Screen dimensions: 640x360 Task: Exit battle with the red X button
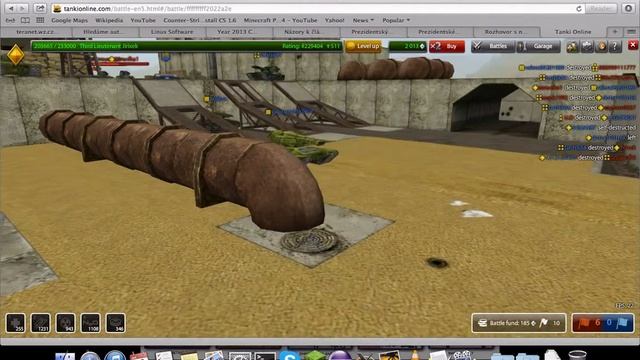click(x=633, y=45)
